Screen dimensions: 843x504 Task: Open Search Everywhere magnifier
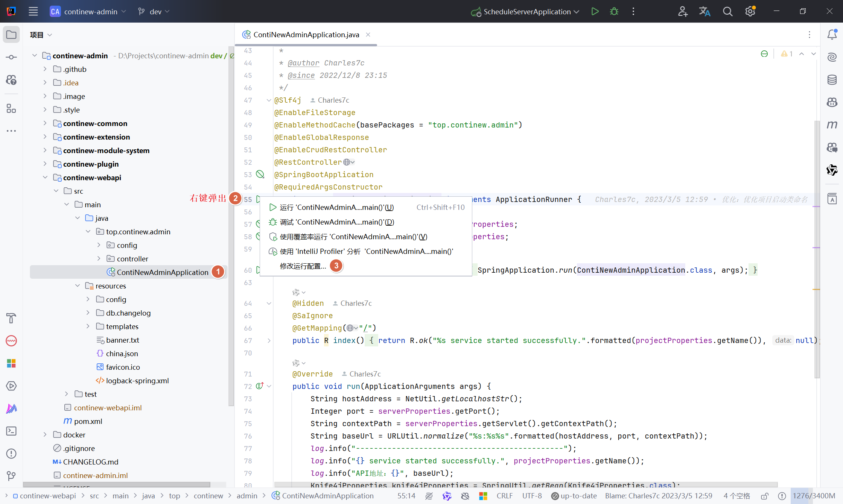727,11
